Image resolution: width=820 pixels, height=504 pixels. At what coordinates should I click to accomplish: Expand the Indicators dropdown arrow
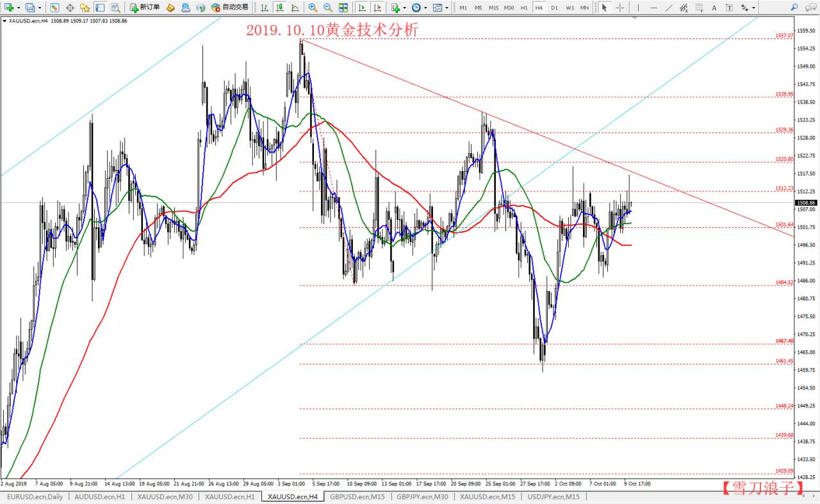405,8
